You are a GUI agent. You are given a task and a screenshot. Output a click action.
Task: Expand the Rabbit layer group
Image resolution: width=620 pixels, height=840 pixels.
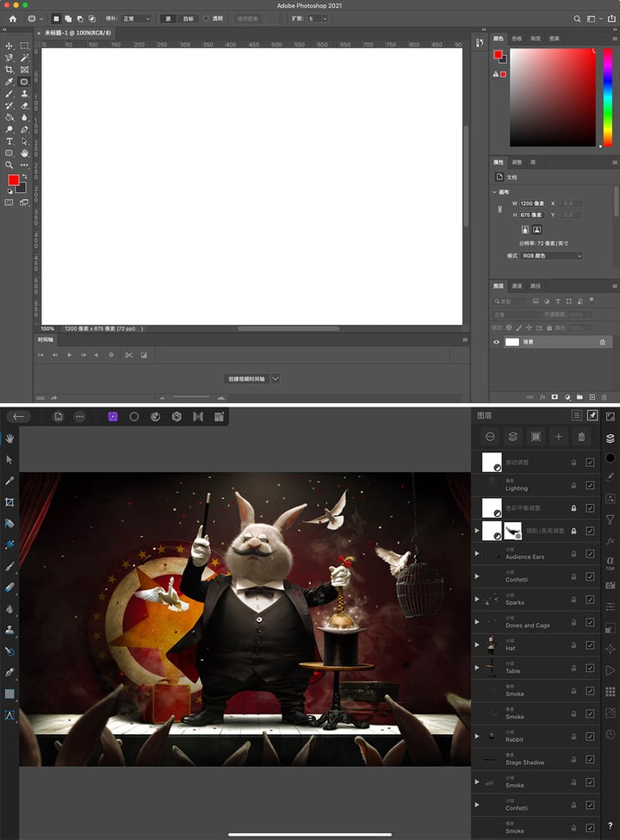point(477,736)
